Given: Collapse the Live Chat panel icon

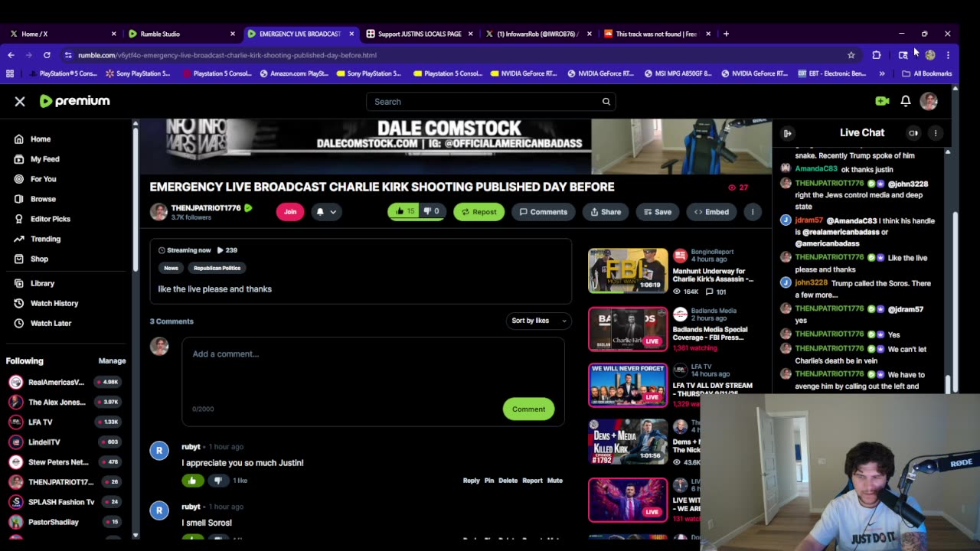Looking at the screenshot, I should (787, 133).
